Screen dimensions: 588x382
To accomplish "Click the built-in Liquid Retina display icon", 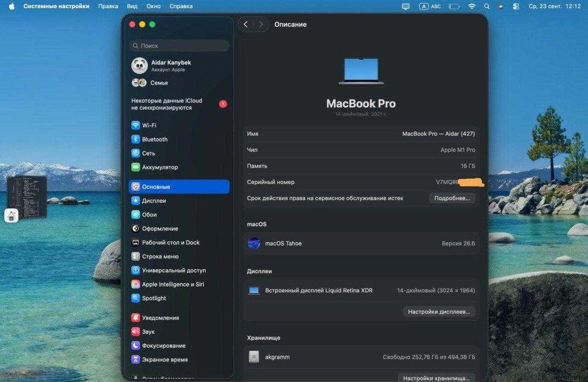I will coord(254,290).
